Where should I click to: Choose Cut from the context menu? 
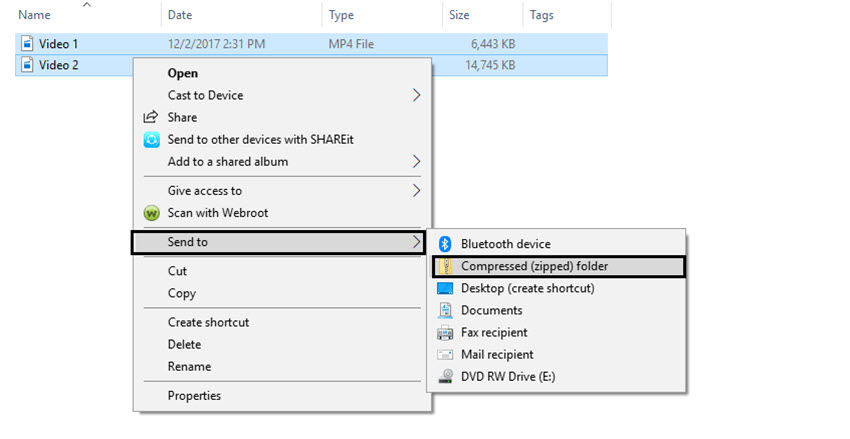point(282,271)
